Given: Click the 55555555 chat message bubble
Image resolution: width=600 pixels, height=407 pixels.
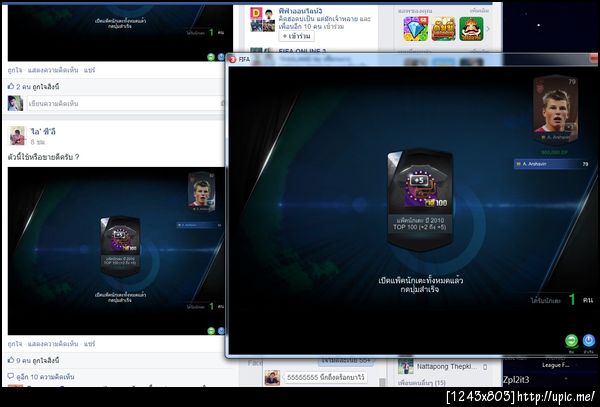Looking at the screenshot, I should pyautogui.click(x=325, y=378).
